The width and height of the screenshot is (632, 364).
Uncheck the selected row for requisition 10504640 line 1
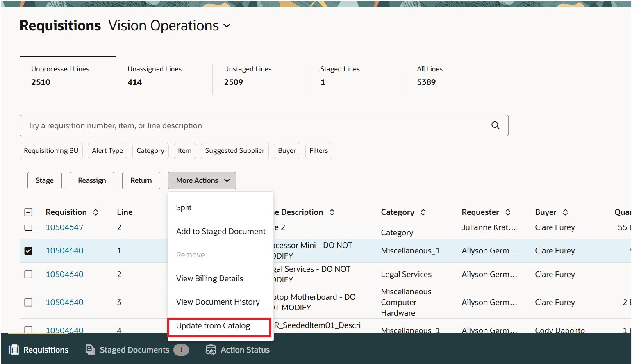point(28,250)
